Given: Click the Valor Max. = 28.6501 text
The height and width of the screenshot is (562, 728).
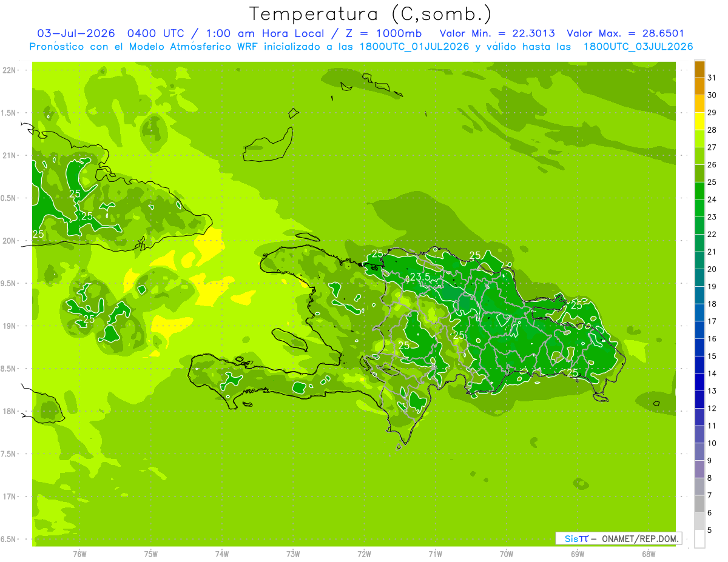Looking at the screenshot, I should point(625,33).
